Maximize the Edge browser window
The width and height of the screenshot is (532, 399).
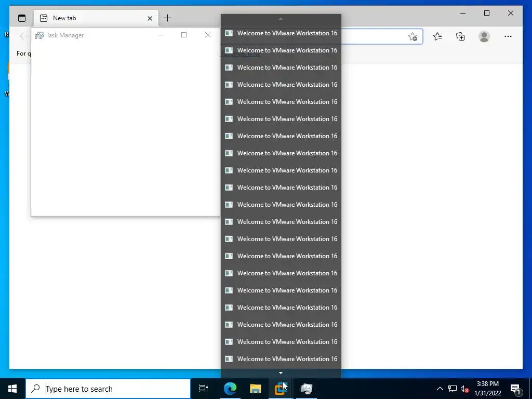pyautogui.click(x=486, y=13)
